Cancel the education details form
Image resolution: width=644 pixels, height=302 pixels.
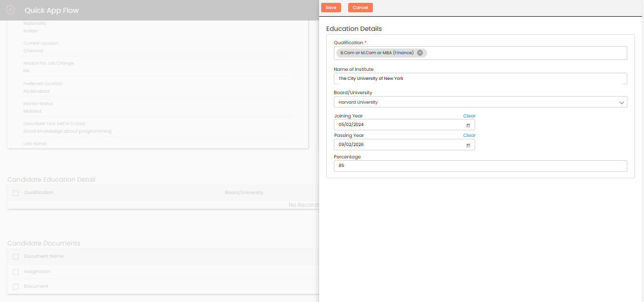(x=360, y=8)
